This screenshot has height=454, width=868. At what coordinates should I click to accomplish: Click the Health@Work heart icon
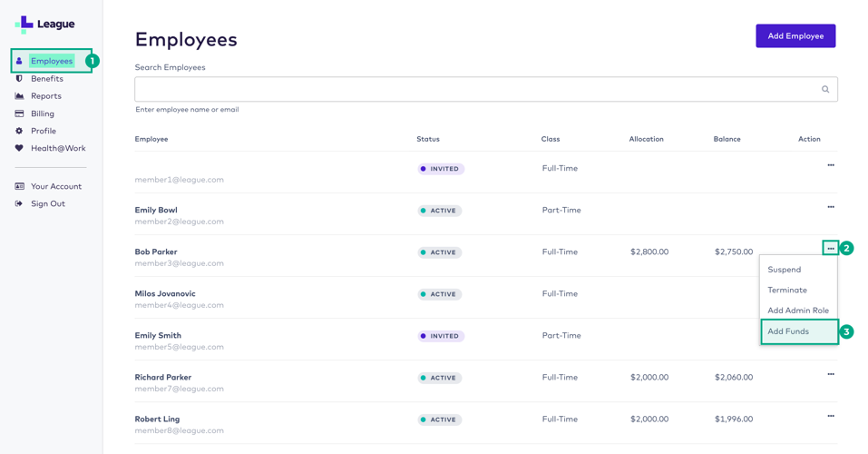19,148
